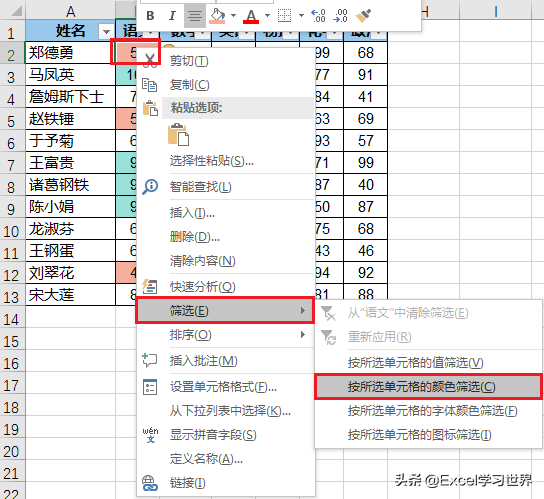Screen dimensions: 544x499
Task: Expand the 筛选(E) submenu arrow
Action: pos(303,310)
